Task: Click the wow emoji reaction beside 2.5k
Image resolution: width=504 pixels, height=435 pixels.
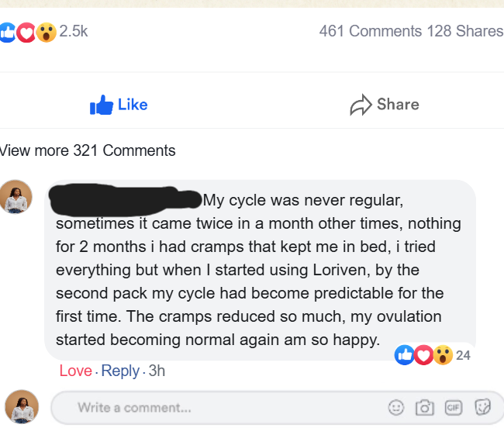Action: pyautogui.click(x=46, y=32)
